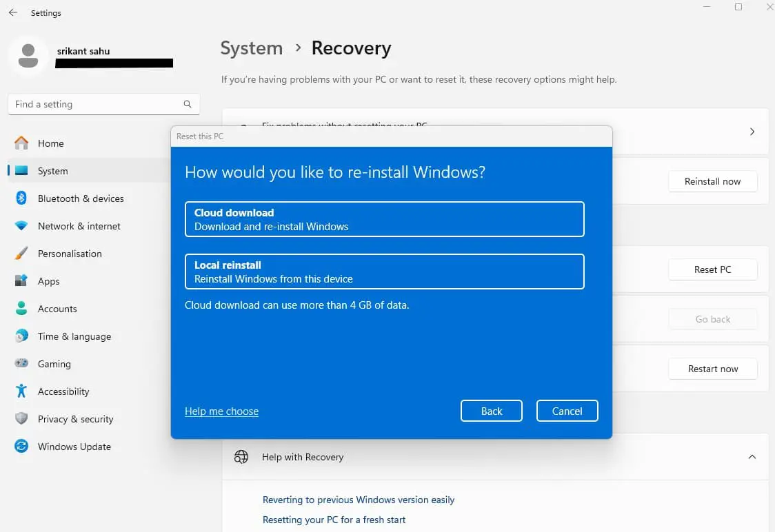775x532 pixels.
Task: Click the Accessibility figure icon
Action: point(21,391)
